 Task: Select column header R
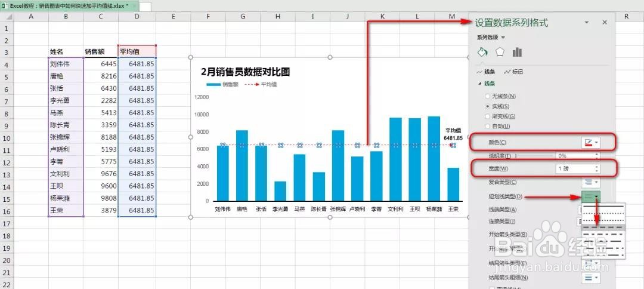(626, 17)
